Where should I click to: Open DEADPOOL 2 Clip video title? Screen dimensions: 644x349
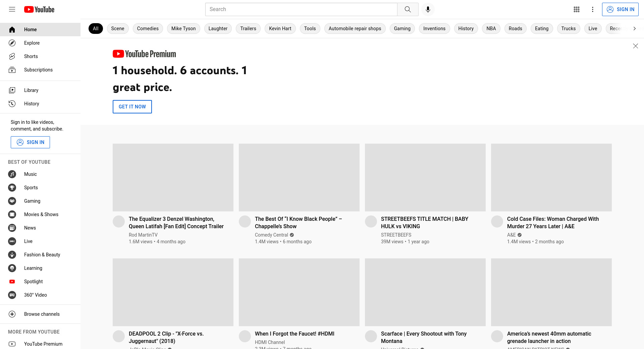point(166,337)
